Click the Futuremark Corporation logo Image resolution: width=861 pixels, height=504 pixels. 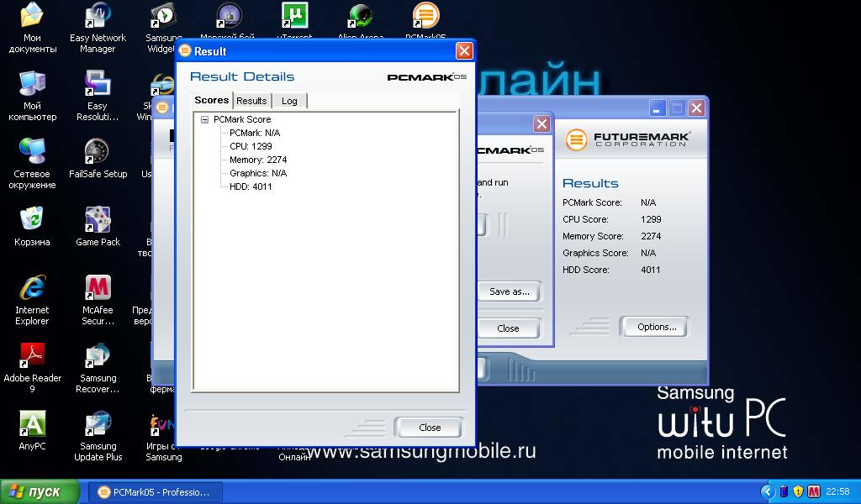tap(627, 139)
